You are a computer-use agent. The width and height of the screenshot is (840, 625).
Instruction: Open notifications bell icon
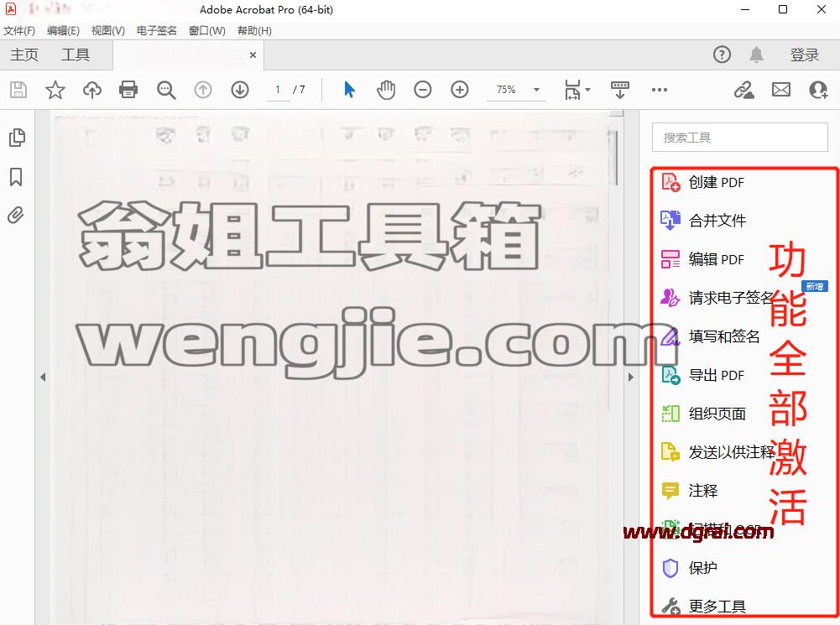point(756,55)
